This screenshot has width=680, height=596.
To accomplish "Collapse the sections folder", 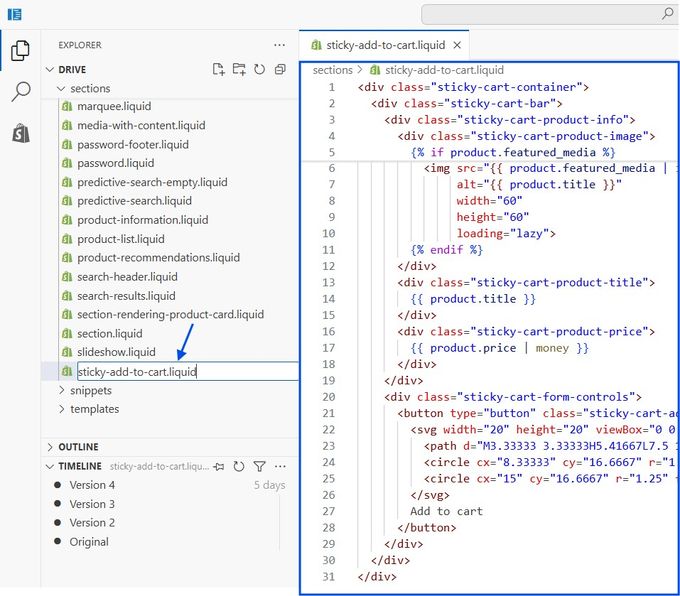I will [x=61, y=88].
